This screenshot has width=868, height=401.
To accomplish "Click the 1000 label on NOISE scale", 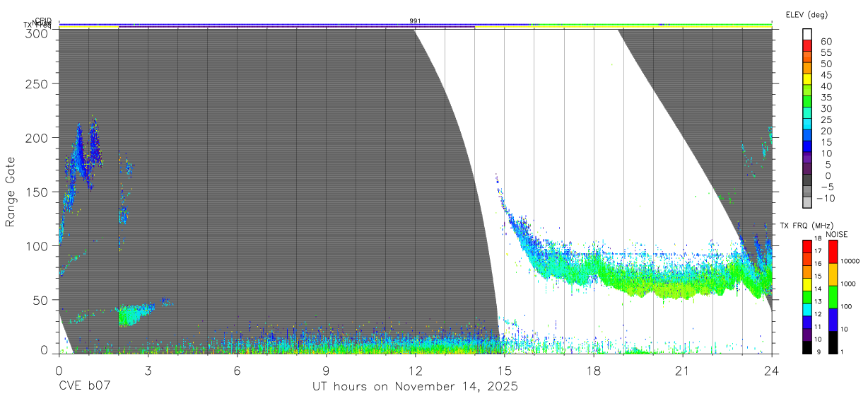I will pos(850,284).
